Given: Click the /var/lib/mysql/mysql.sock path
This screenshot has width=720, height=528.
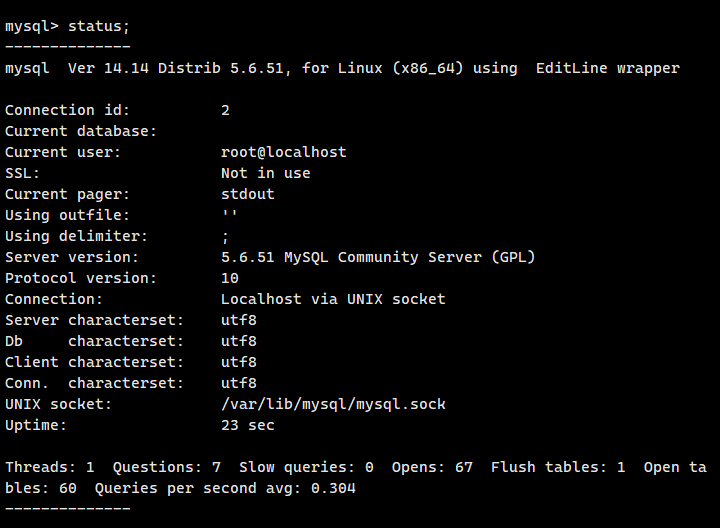Looking at the screenshot, I should click(333, 404).
